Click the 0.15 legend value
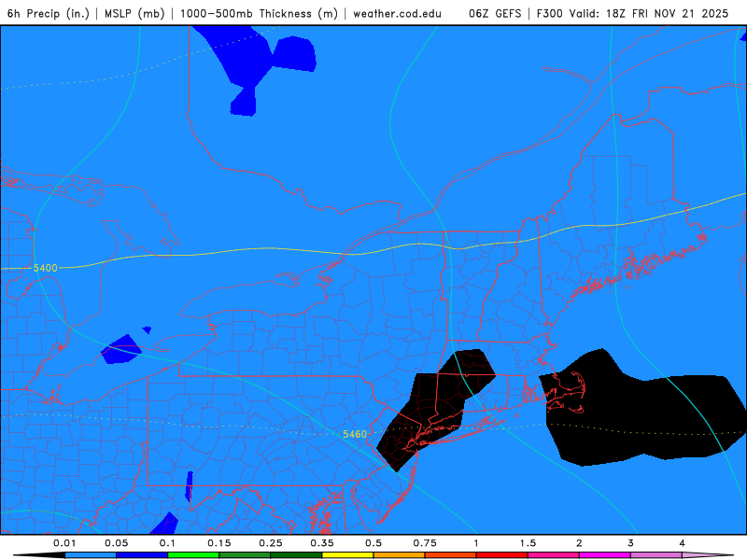The width and height of the screenshot is (747, 560). tap(219, 543)
